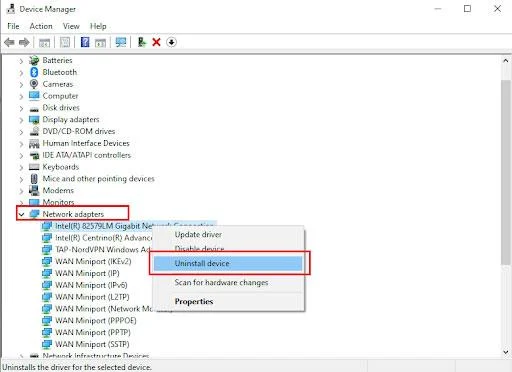This screenshot has height=372, width=512.
Task: Click Scan for hardware changes monitor icon
Action: pos(121,42)
